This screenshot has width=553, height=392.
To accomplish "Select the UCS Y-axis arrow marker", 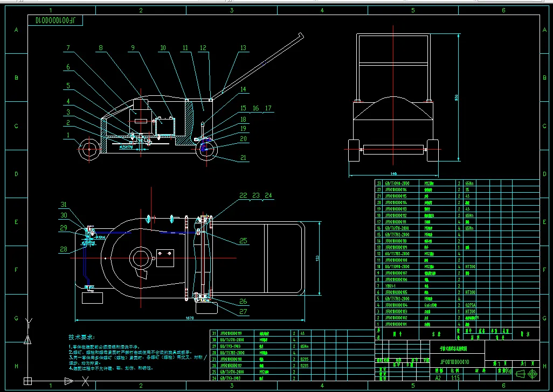I will (x=27, y=339).
